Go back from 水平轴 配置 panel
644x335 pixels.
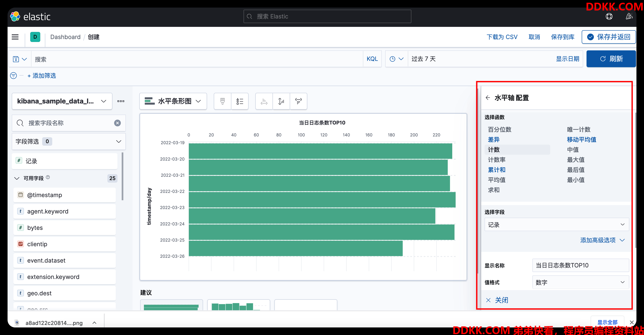(488, 98)
